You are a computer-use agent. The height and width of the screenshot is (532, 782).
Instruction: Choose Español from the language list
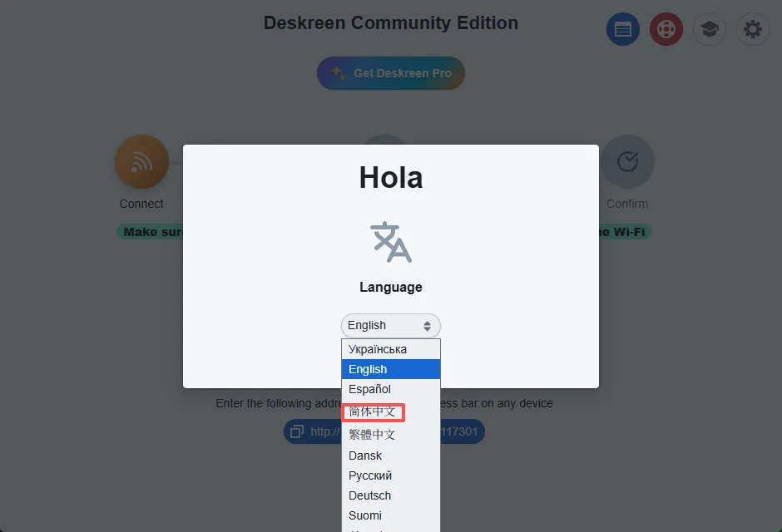[390, 389]
